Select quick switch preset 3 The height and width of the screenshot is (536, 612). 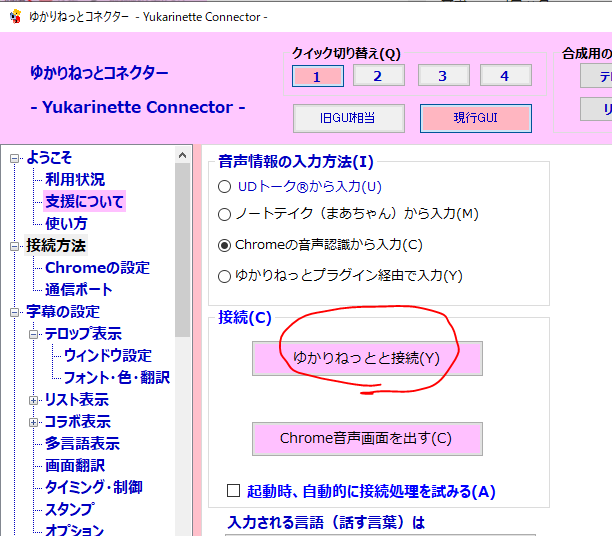click(x=443, y=75)
